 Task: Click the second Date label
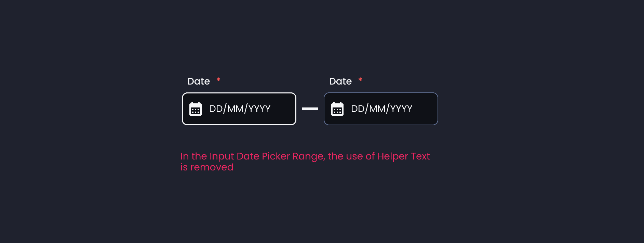click(x=340, y=81)
